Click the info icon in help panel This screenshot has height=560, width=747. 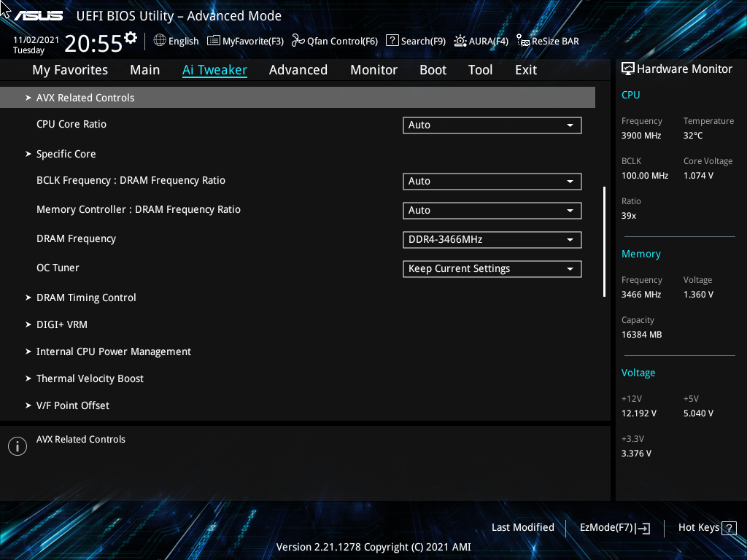pyautogui.click(x=18, y=446)
